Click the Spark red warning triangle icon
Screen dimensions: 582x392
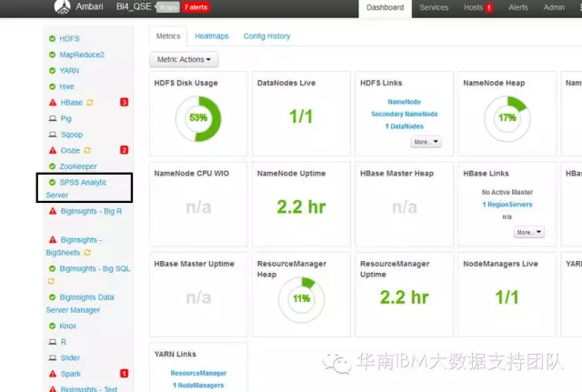(53, 374)
